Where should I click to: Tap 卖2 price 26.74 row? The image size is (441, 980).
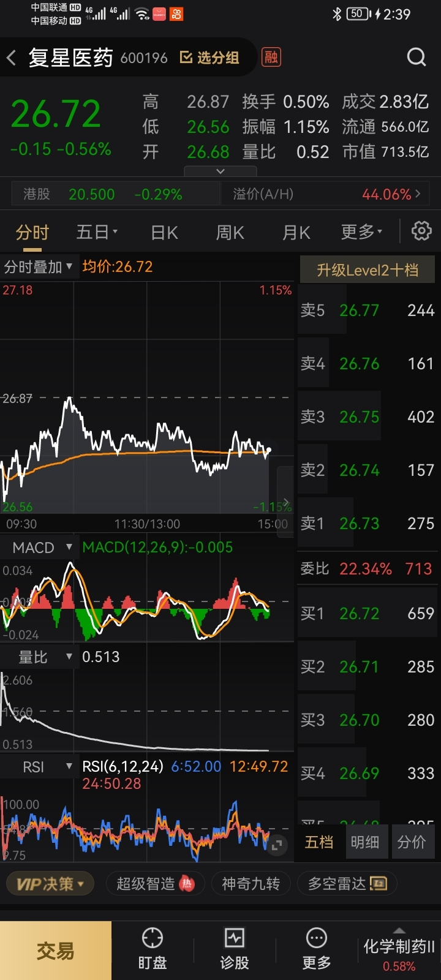pos(367,470)
